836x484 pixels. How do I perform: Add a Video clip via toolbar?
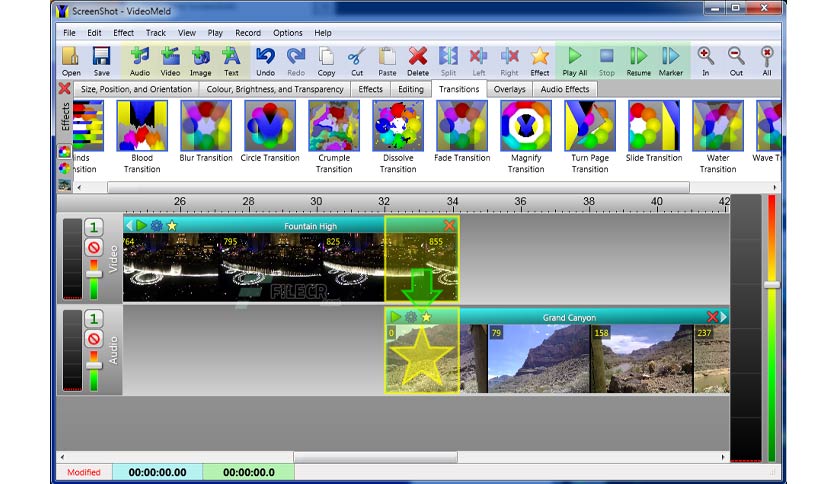point(170,61)
